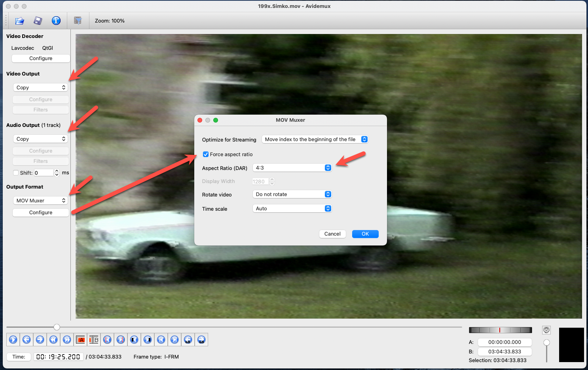Confirm MOV Muxer settings with OK

point(365,234)
